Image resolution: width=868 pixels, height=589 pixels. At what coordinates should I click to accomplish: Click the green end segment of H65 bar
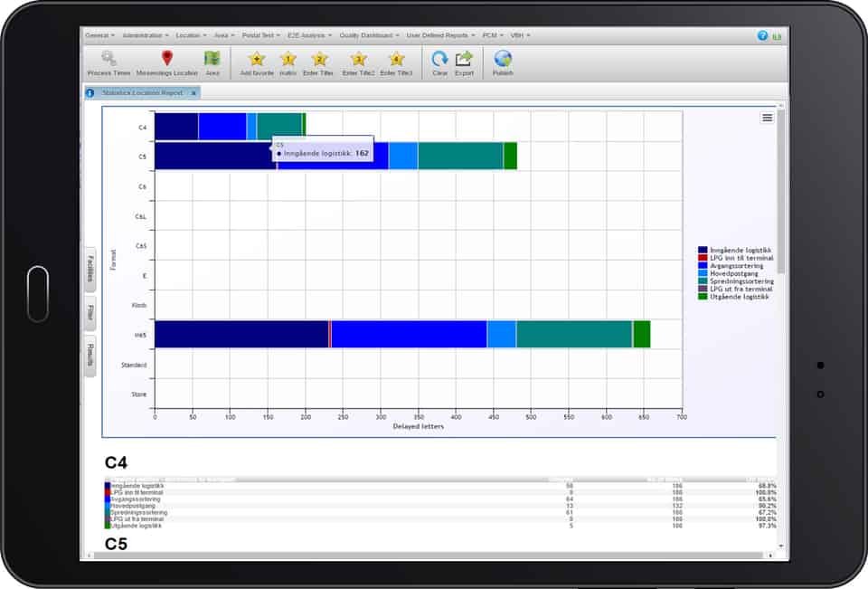click(642, 334)
